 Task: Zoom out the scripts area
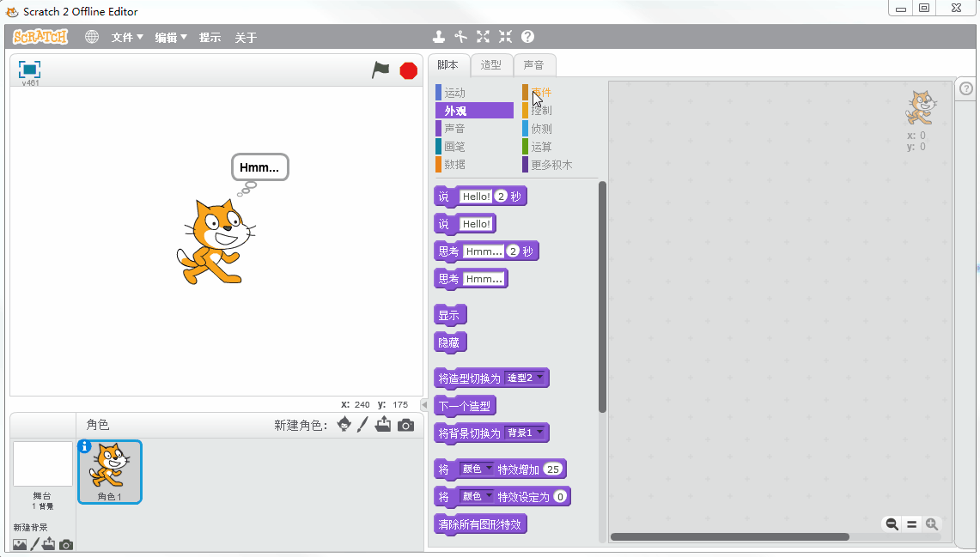[x=892, y=524]
